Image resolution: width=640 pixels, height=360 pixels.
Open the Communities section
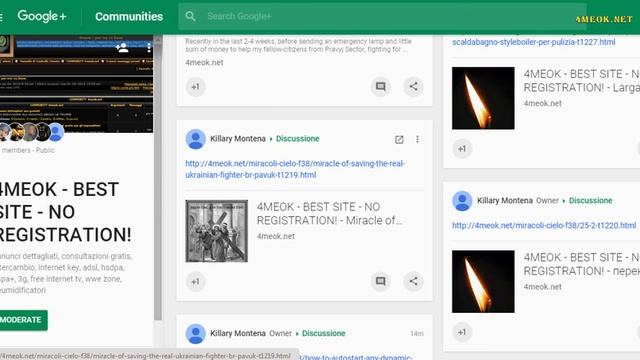[129, 16]
